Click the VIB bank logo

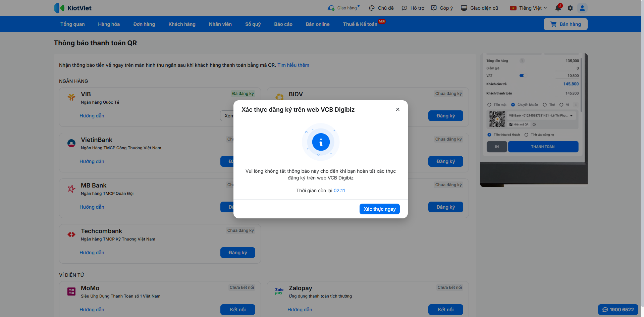[71, 97]
